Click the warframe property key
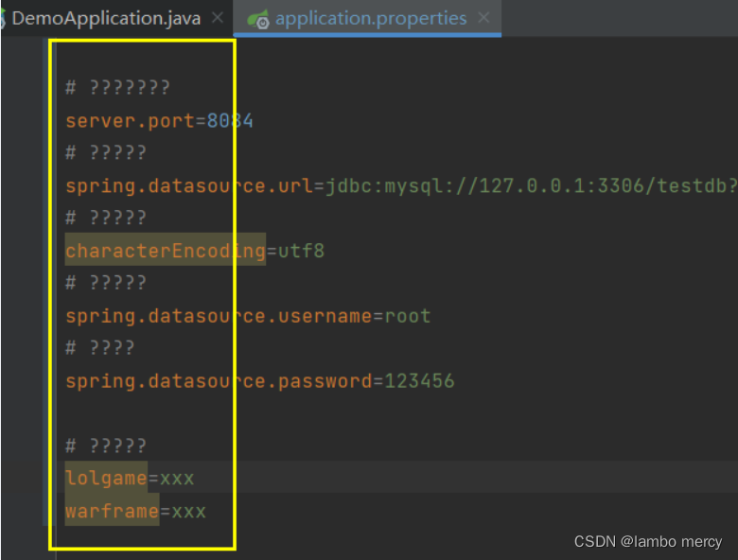This screenshot has height=560, width=738. (112, 511)
